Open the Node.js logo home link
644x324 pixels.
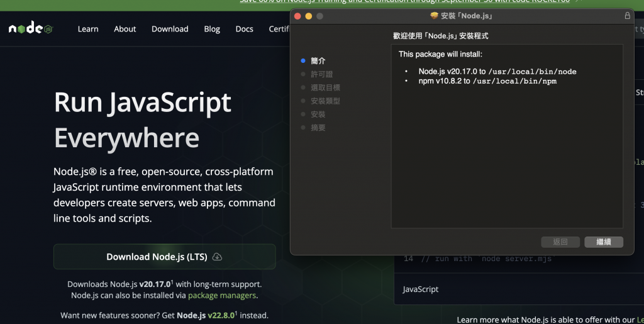31,28
